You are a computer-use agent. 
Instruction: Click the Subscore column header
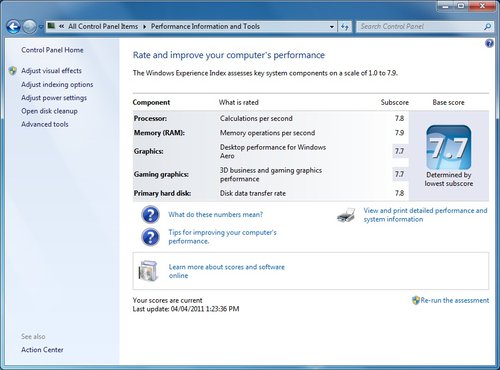[395, 102]
